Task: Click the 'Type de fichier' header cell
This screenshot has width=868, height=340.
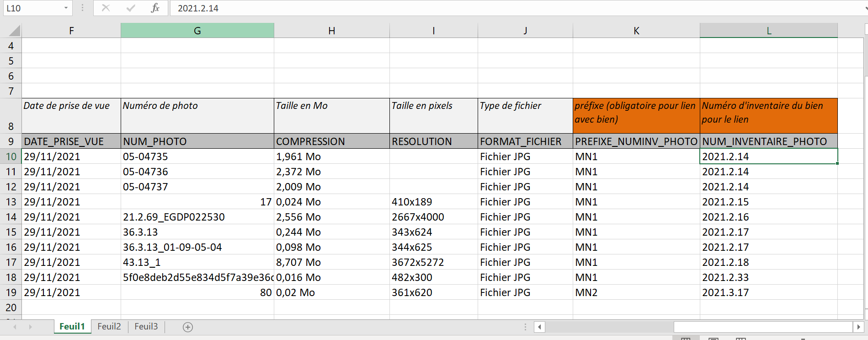Action: click(525, 116)
